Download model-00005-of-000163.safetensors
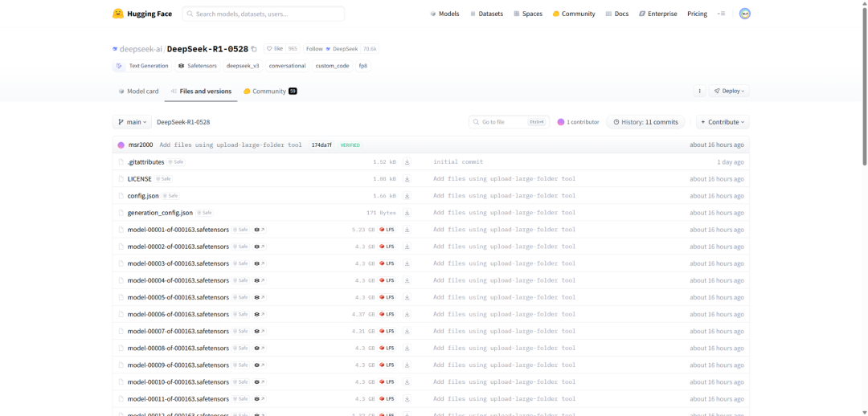Viewport: 868px width, 416px height. [x=407, y=297]
